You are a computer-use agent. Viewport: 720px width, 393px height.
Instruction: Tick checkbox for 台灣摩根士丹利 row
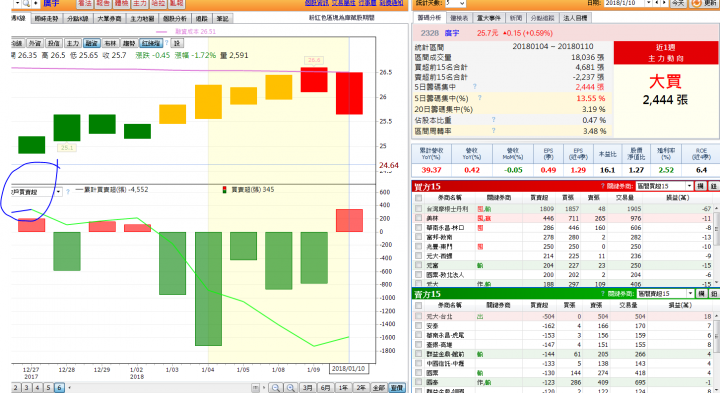click(x=418, y=208)
